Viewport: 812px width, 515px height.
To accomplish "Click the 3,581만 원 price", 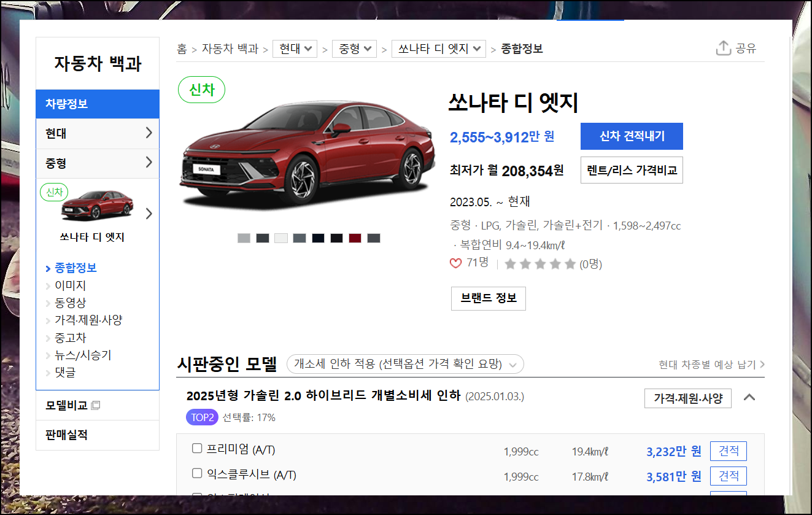I will pyautogui.click(x=673, y=476).
